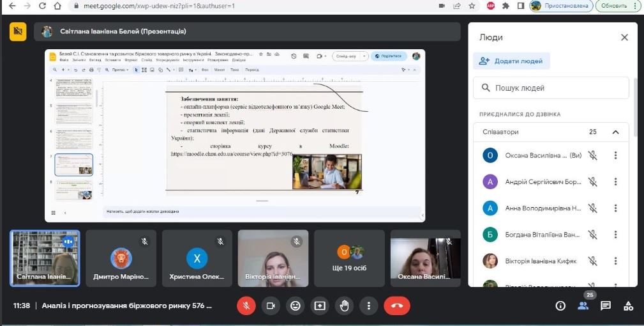
Task: Toggle the people panel icon
Action: 583,306
